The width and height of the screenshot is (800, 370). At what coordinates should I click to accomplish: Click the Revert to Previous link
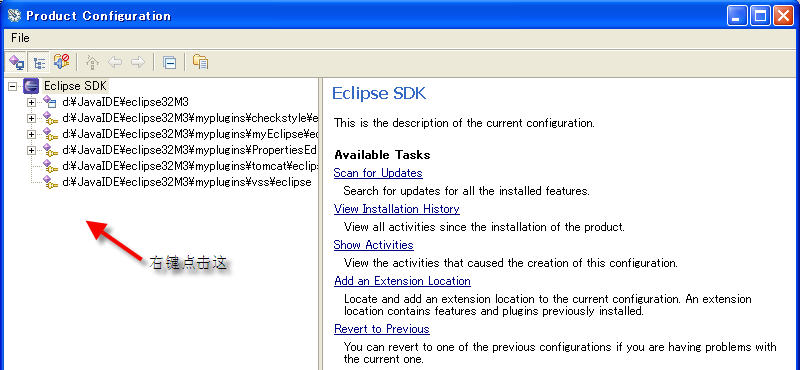[382, 329]
